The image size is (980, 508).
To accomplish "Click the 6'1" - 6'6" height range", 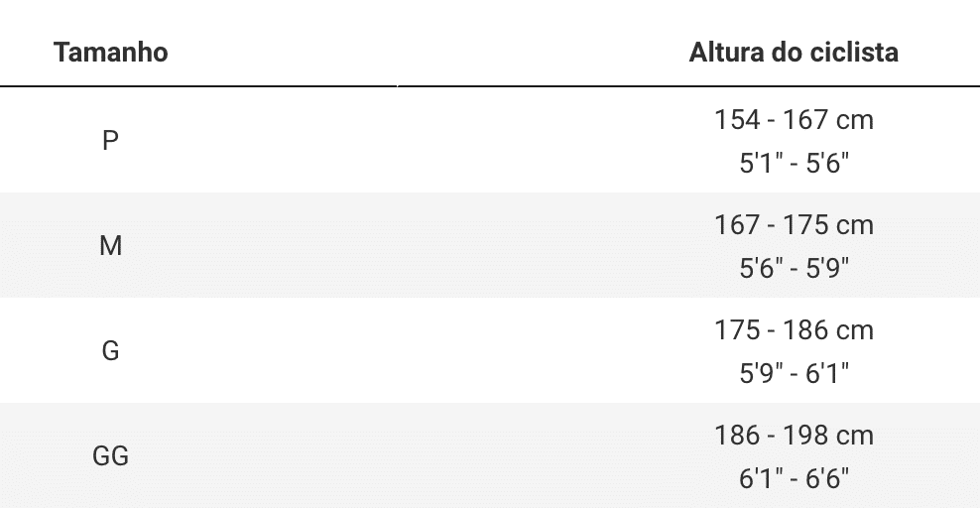I will click(x=794, y=478).
